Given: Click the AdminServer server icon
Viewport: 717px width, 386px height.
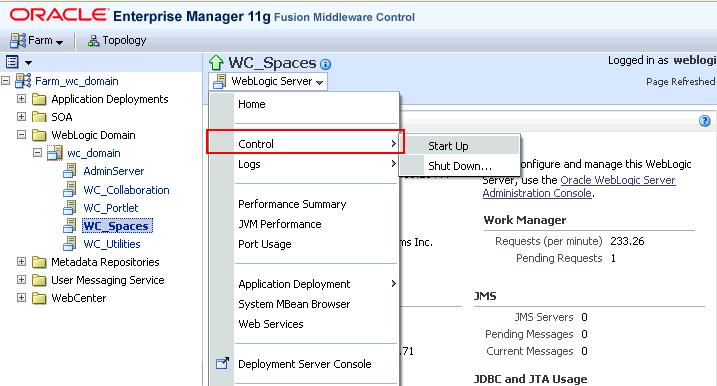Looking at the screenshot, I should point(70,171).
